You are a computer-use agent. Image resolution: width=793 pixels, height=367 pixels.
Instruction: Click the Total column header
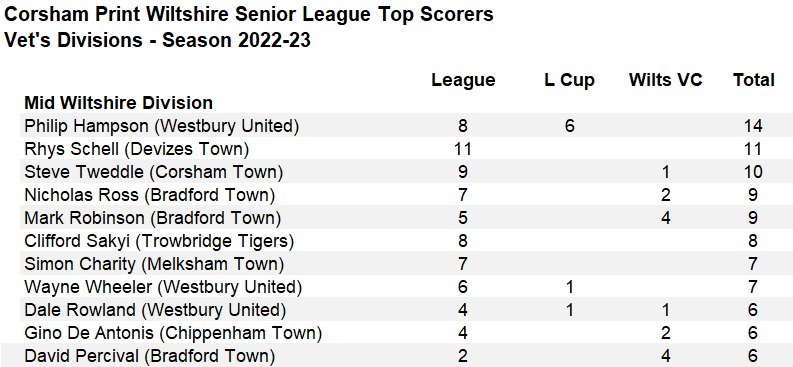(754, 79)
